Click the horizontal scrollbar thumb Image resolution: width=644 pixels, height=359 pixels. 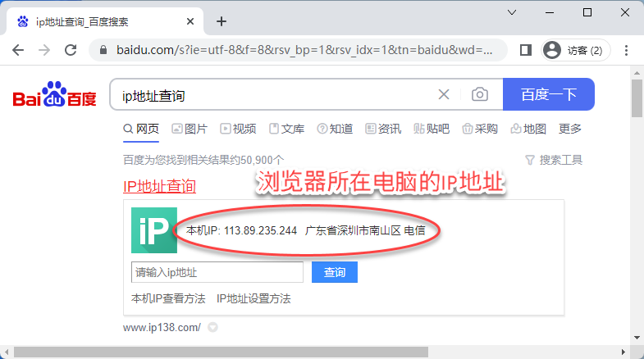(221, 352)
